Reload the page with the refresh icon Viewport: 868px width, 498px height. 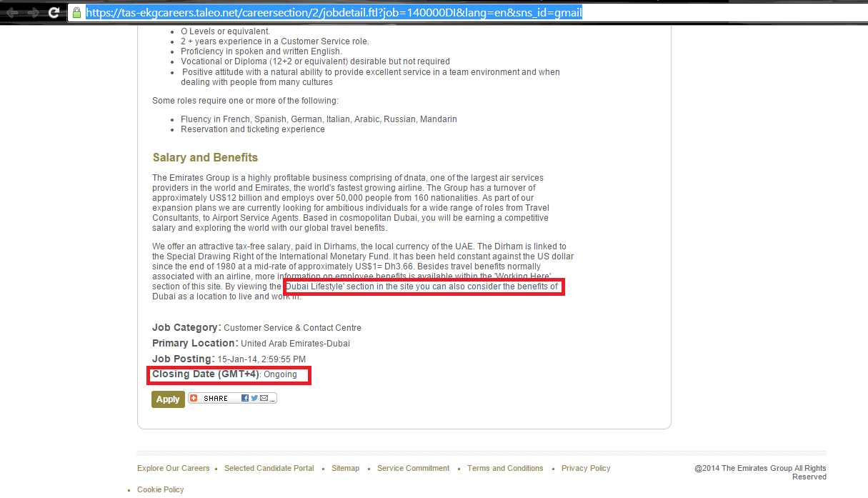(54, 13)
